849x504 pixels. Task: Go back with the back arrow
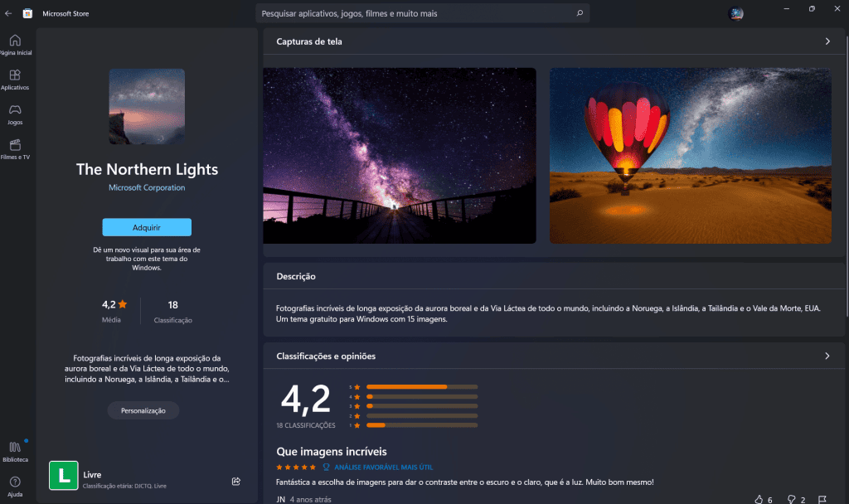(8, 13)
